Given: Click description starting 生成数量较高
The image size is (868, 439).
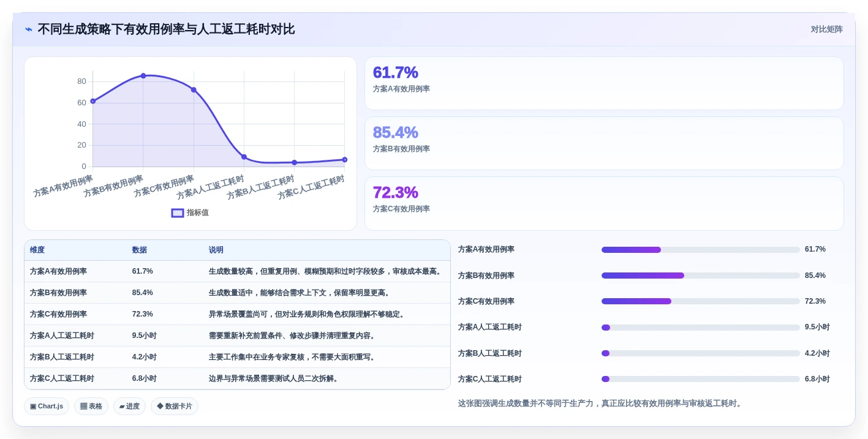Looking at the screenshot, I should point(326,271).
